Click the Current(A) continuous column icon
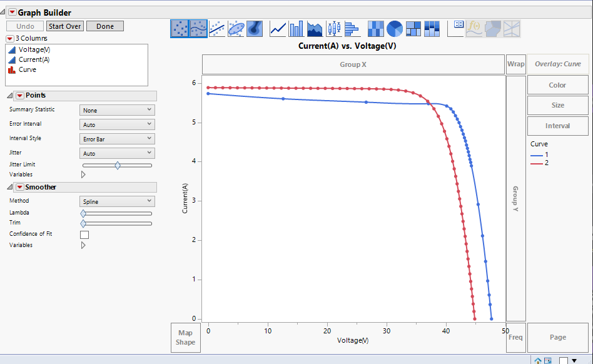The image size is (593, 364). coord(12,59)
